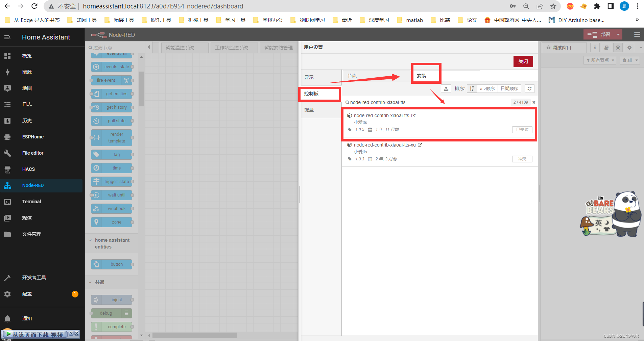Viewport: 644px width, 341px height.
Task: Switch to the 智能安防管理 flow tab
Action: pos(279,48)
